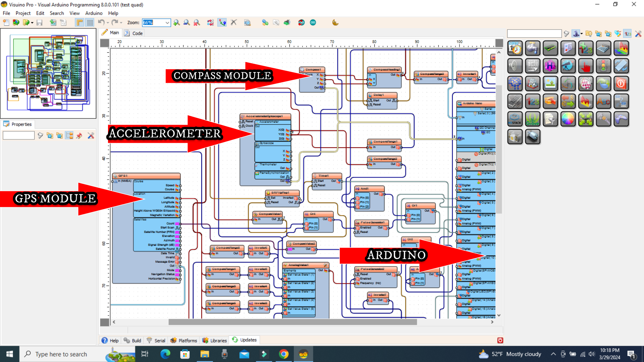The image size is (644, 362).
Task: Open the Project menu
Action: click(23, 13)
